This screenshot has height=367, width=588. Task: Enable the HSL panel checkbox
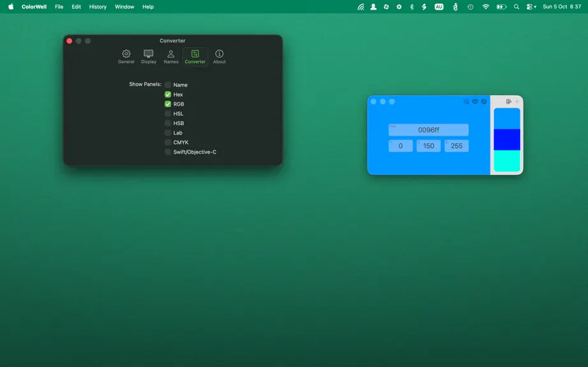tap(168, 113)
